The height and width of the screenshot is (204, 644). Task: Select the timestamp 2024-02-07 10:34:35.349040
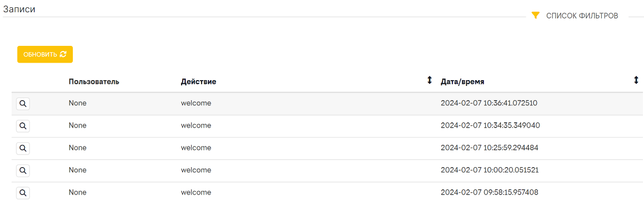pos(490,125)
